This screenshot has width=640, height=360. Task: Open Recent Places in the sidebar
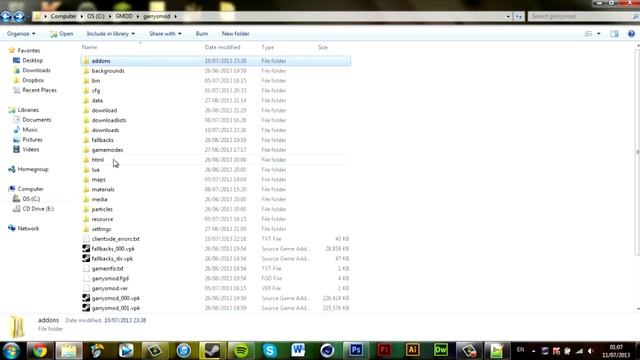tap(39, 90)
